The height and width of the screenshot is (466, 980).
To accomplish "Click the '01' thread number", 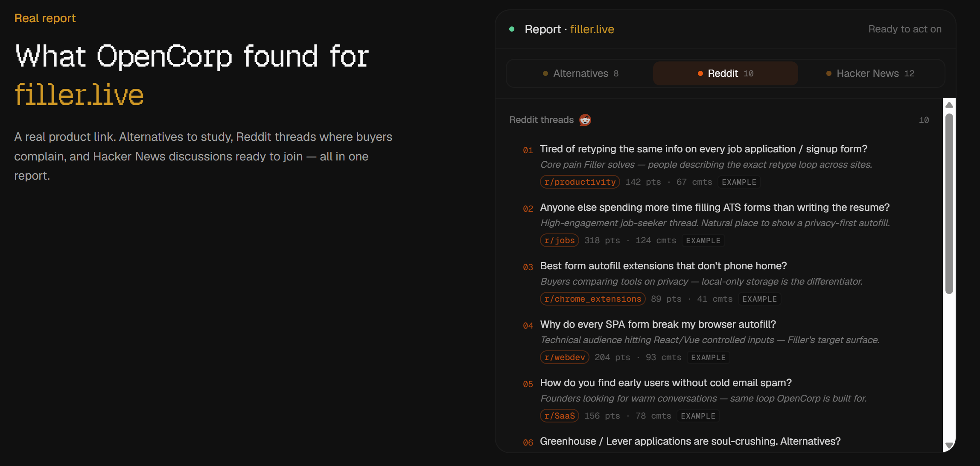I will (528, 150).
